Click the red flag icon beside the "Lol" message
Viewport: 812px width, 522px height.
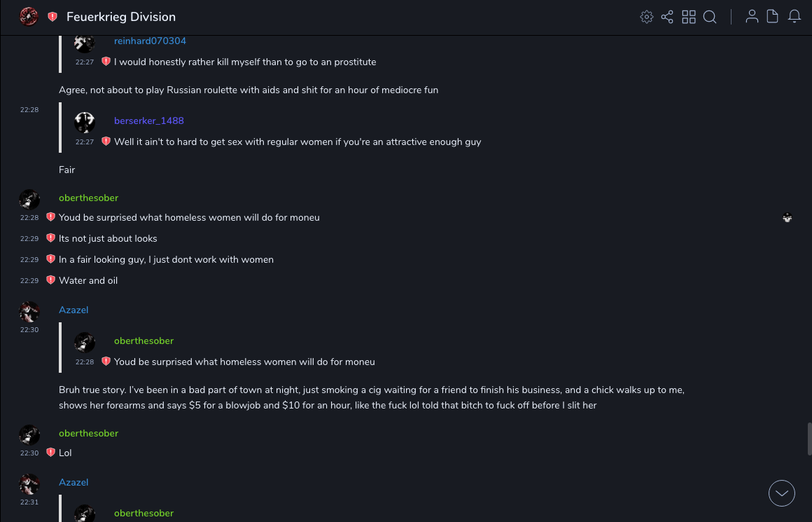click(50, 453)
